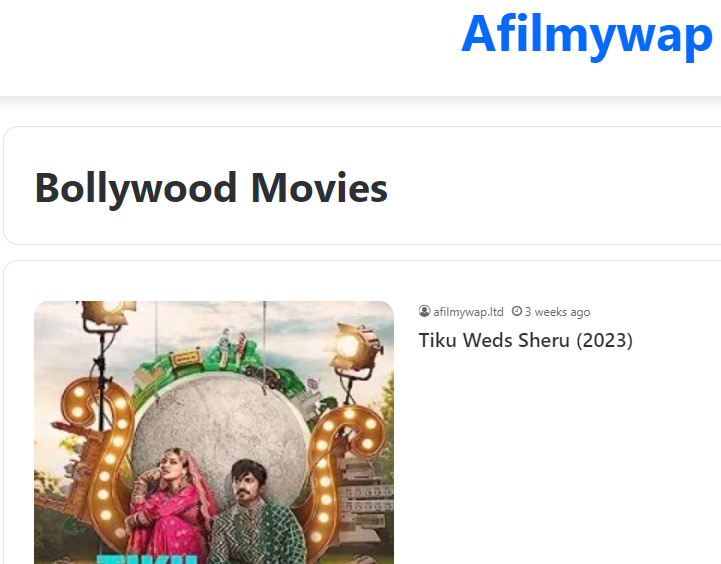The height and width of the screenshot is (564, 721).
Task: Click the clock icon before the post date
Action: [x=517, y=311]
